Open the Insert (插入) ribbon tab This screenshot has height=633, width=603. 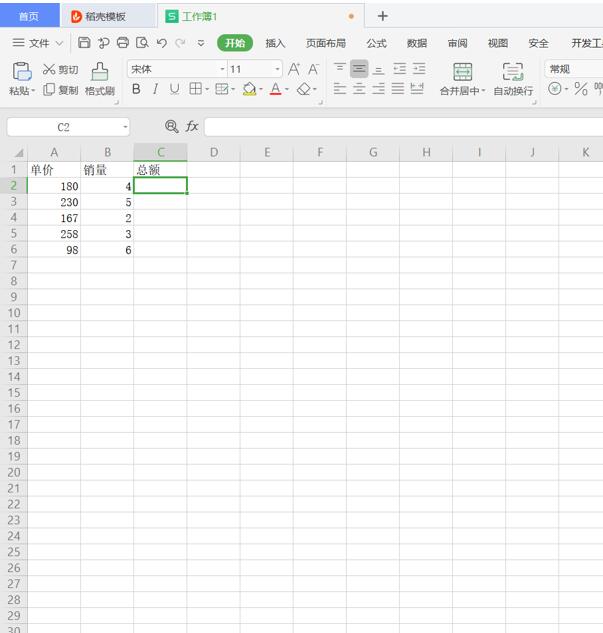pos(275,43)
